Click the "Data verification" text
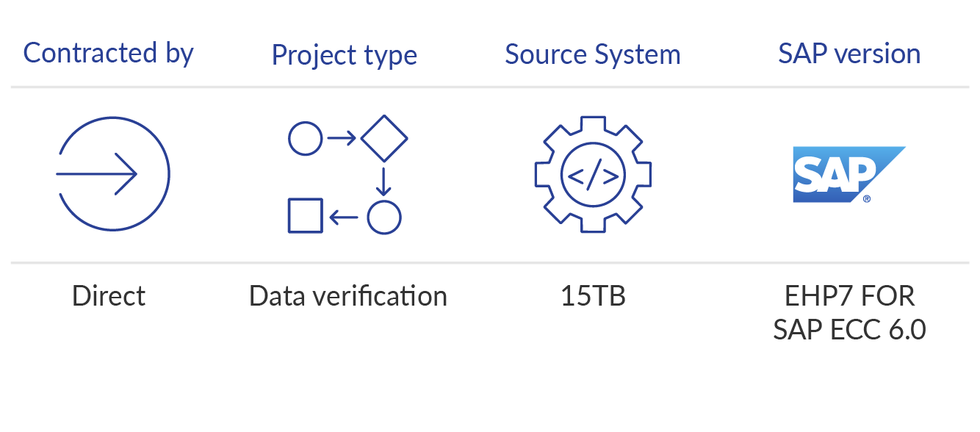The width and height of the screenshot is (980, 432). 347,296
